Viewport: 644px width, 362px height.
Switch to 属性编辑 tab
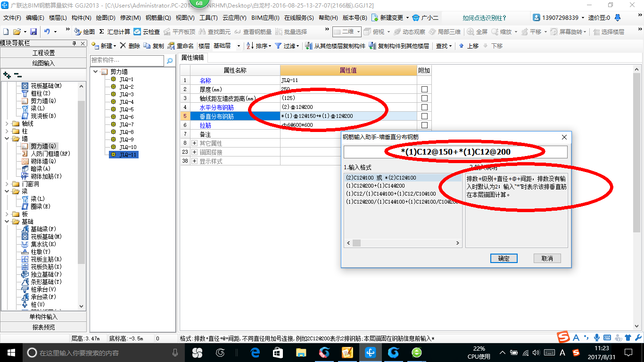(193, 57)
